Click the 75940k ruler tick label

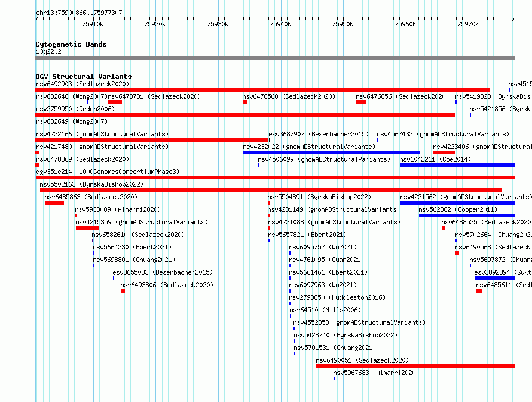click(x=280, y=24)
